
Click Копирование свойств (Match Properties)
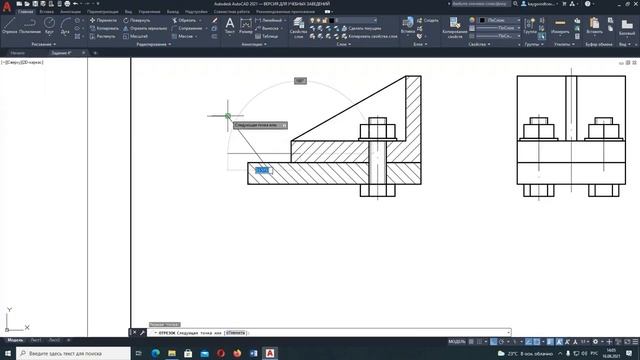(455, 27)
